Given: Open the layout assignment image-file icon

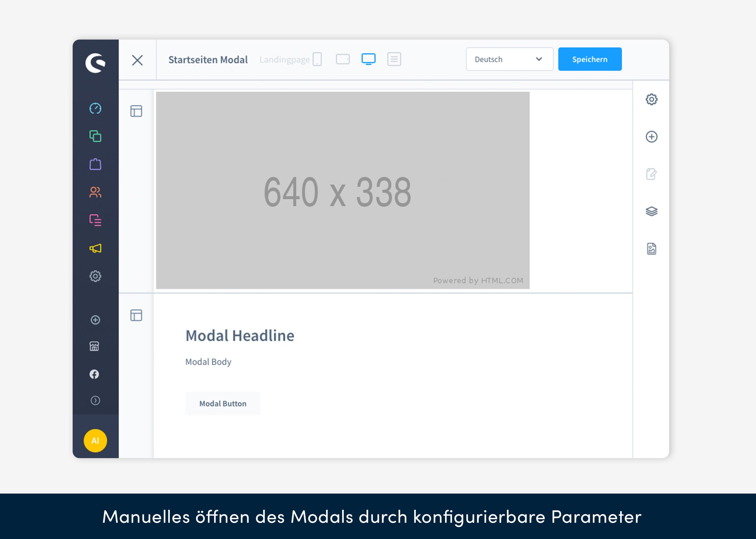Looking at the screenshot, I should [651, 249].
